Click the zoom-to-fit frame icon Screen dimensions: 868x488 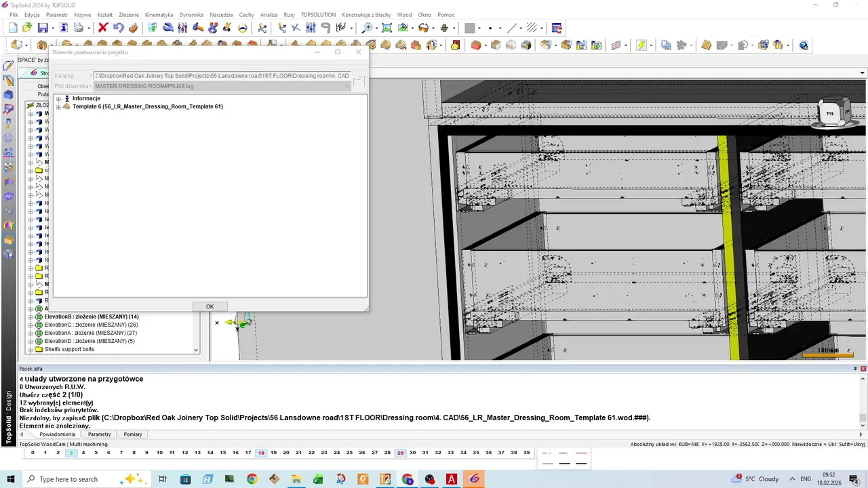tap(387, 28)
